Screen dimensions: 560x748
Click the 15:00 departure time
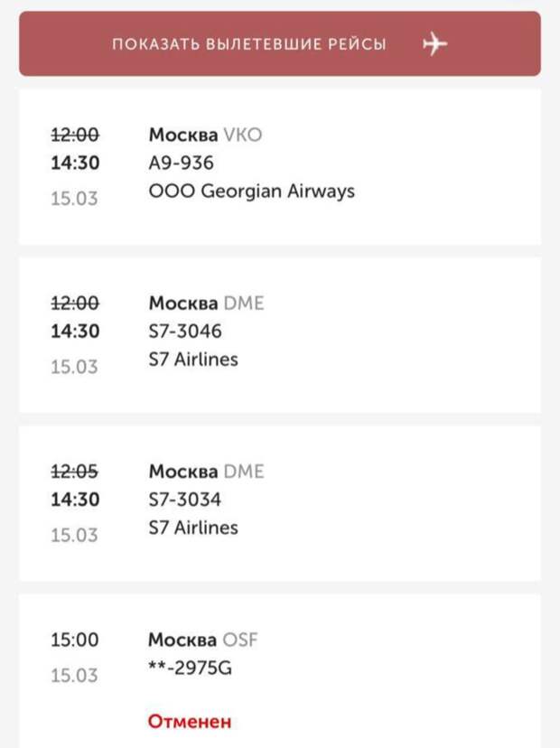coord(74,640)
